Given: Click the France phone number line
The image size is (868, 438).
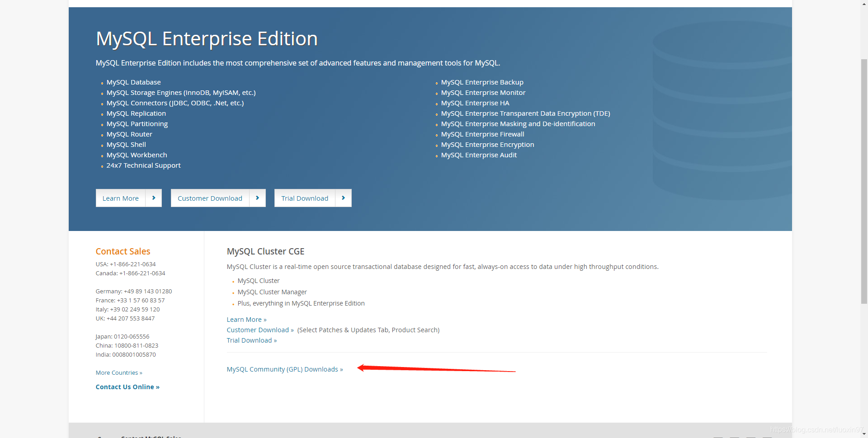Looking at the screenshot, I should [x=130, y=301].
